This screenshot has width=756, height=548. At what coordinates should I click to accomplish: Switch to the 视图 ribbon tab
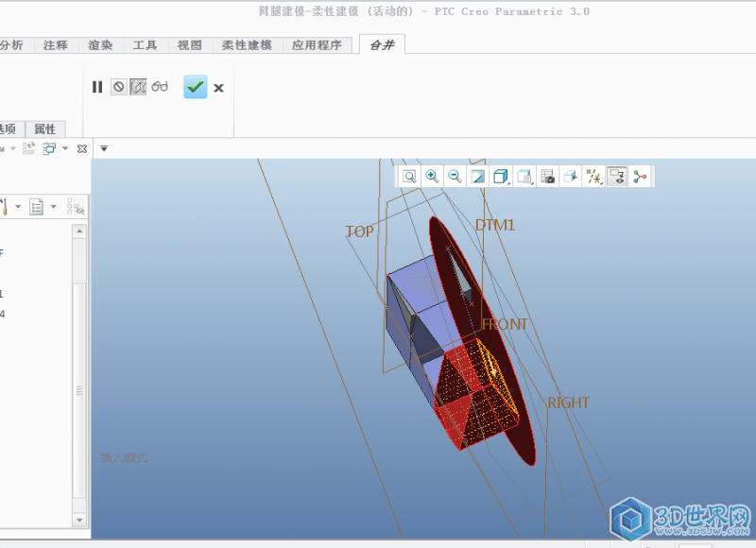(190, 45)
